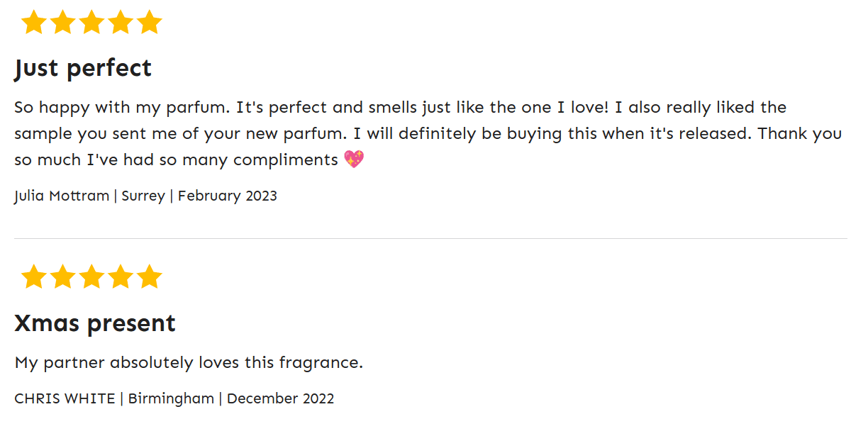Click reviewer name CHRIS WHITE

point(65,399)
